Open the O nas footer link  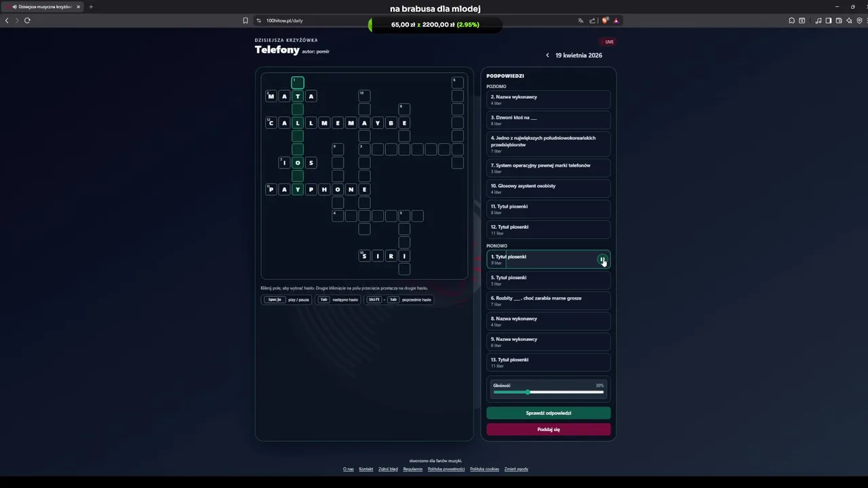click(348, 469)
